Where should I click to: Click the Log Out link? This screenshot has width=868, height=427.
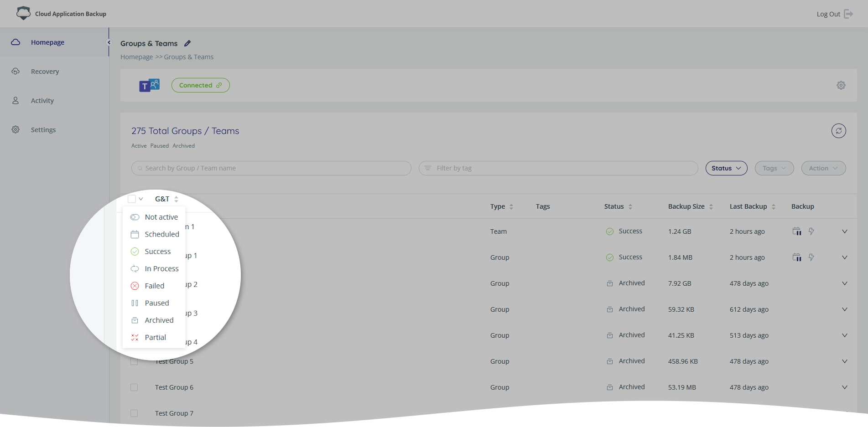point(828,14)
